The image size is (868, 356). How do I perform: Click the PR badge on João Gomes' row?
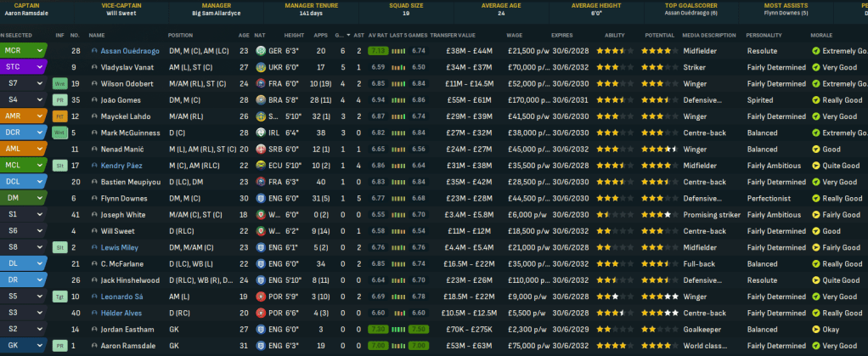coord(59,99)
